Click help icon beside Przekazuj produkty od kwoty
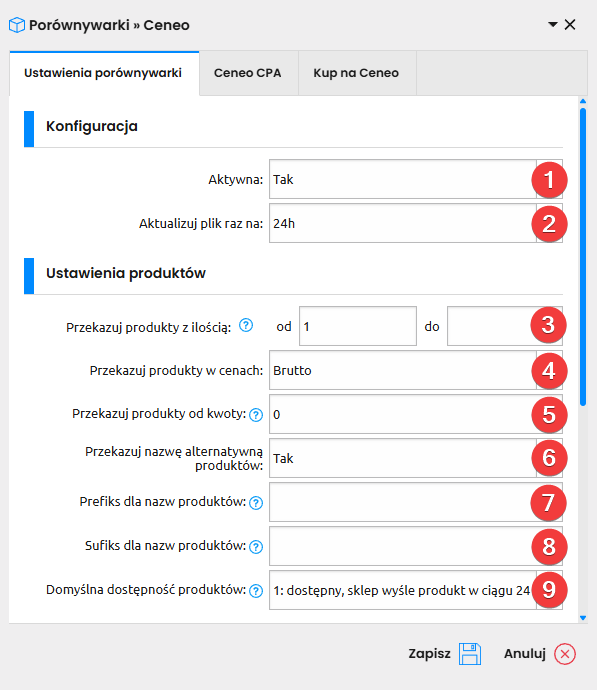Image resolution: width=597 pixels, height=690 pixels. coord(256,415)
